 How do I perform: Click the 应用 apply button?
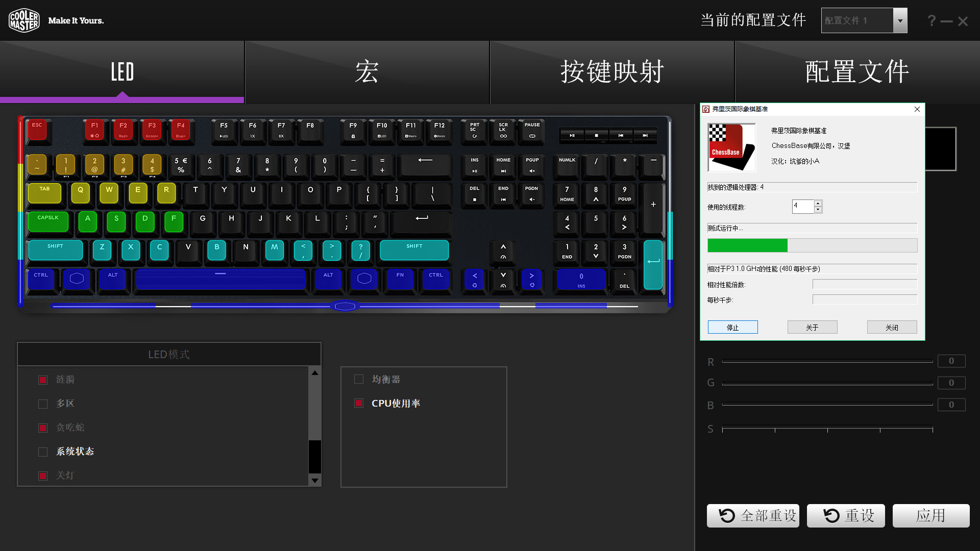click(x=930, y=516)
